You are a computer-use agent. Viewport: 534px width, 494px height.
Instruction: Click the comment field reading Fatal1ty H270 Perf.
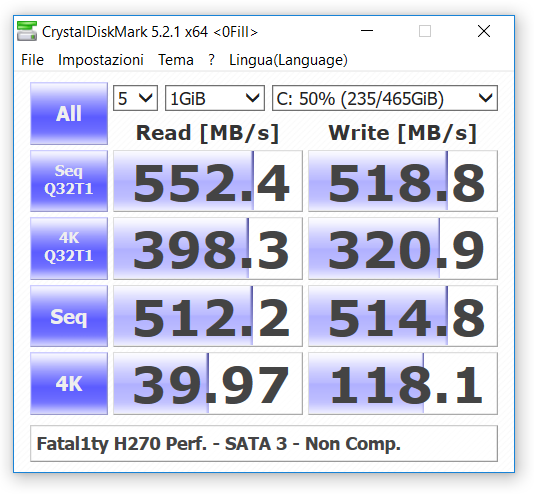pyautogui.click(x=264, y=444)
